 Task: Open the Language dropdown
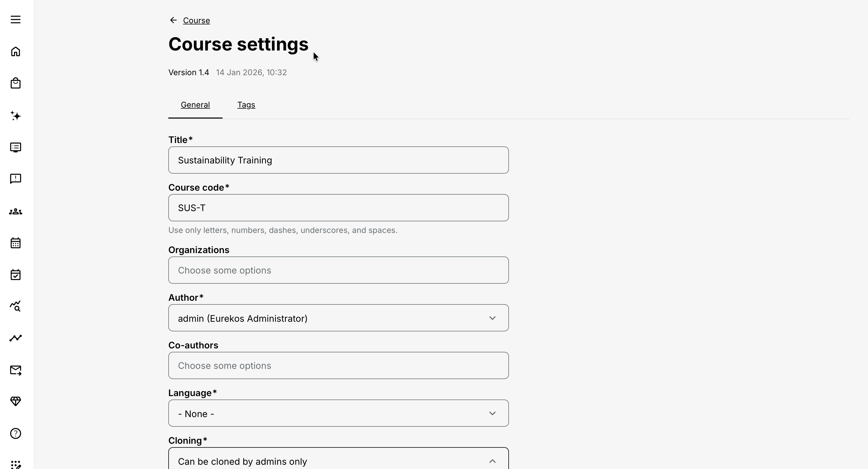[x=338, y=413]
